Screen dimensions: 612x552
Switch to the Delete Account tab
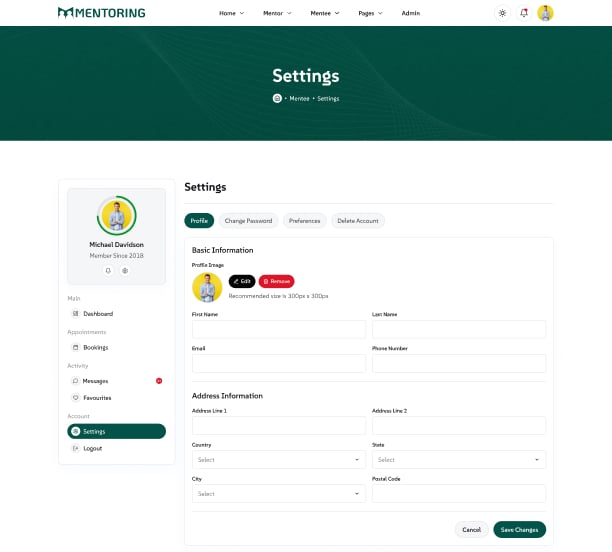358,221
